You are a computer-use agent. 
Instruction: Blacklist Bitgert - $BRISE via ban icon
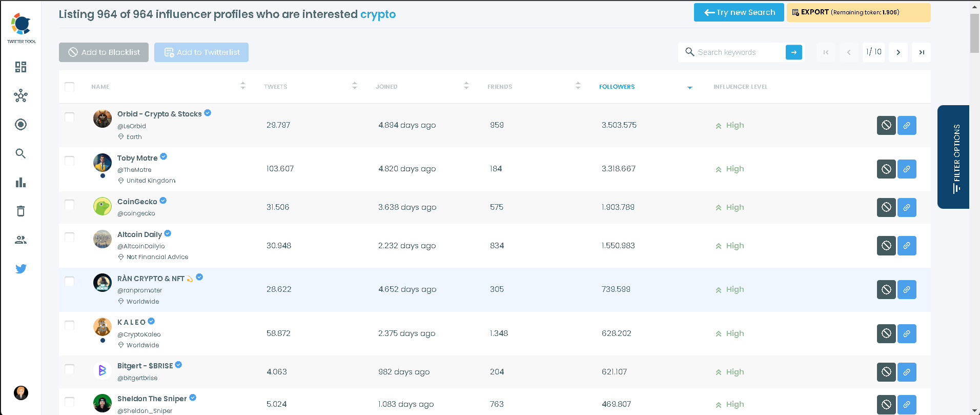pyautogui.click(x=886, y=372)
